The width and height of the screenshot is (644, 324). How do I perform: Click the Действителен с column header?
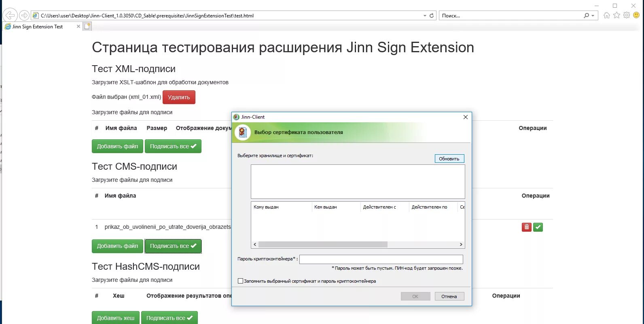(x=385, y=207)
